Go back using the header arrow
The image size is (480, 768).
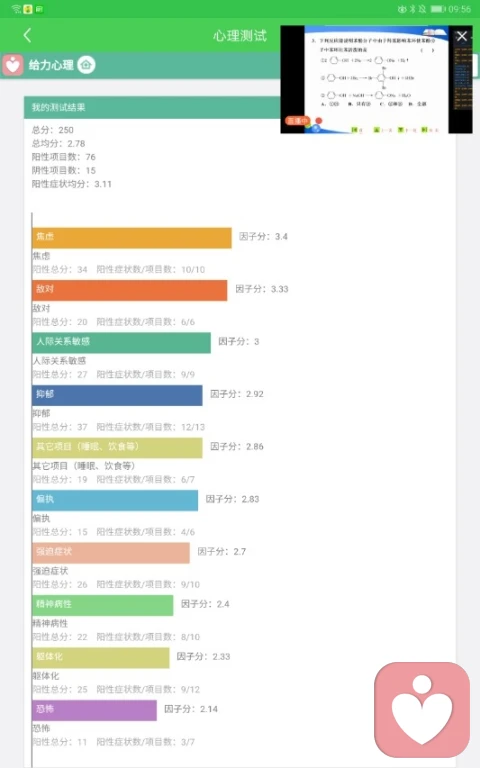[27, 35]
